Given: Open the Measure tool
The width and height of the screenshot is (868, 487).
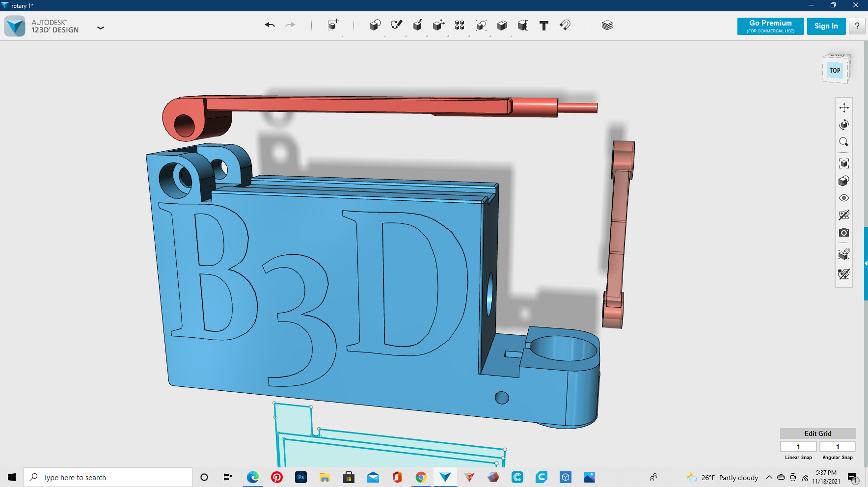Looking at the screenshot, I should [523, 26].
